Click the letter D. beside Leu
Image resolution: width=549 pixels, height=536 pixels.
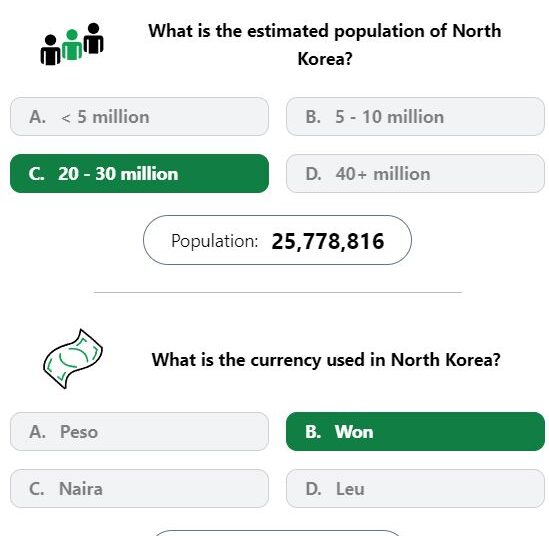[x=313, y=489]
